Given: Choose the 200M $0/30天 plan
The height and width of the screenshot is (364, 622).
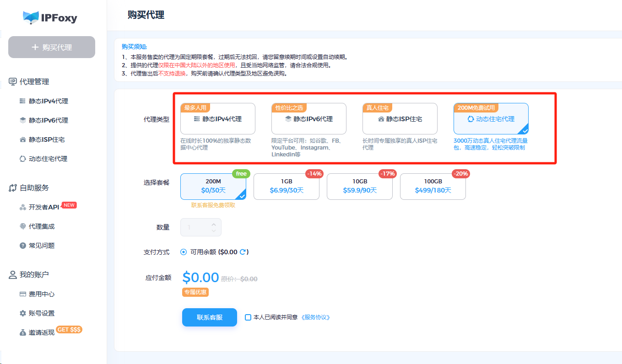Looking at the screenshot, I should click(213, 187).
